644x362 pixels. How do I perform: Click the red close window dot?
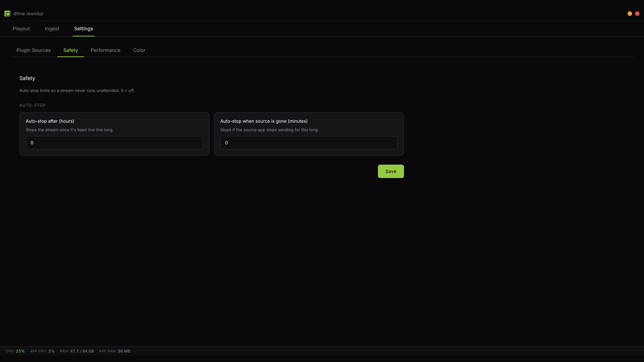coord(637,14)
